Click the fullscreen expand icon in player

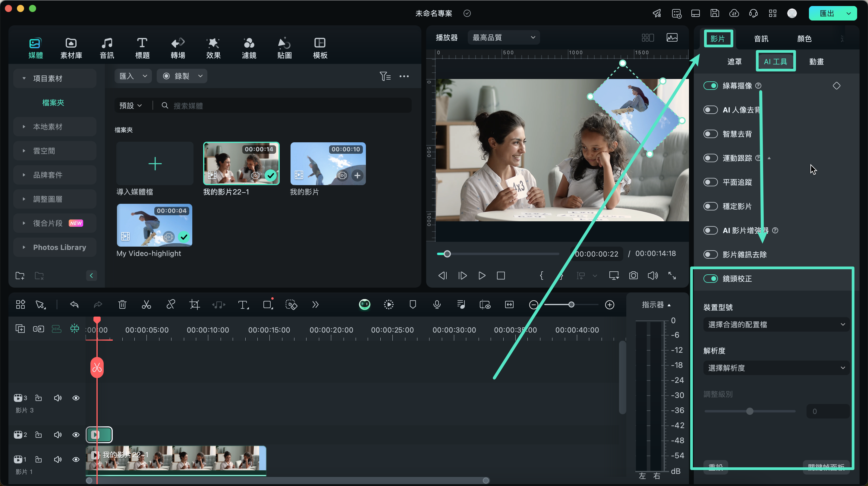click(x=672, y=276)
